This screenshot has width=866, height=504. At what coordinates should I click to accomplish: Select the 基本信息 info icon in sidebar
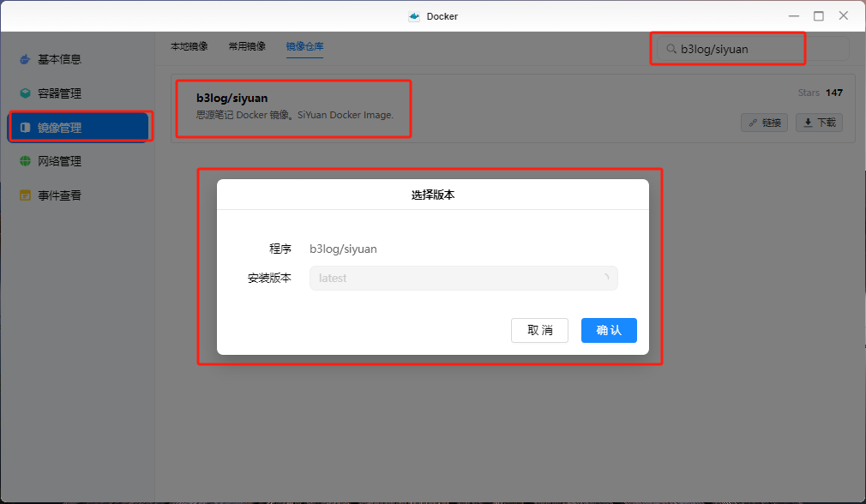(x=23, y=59)
